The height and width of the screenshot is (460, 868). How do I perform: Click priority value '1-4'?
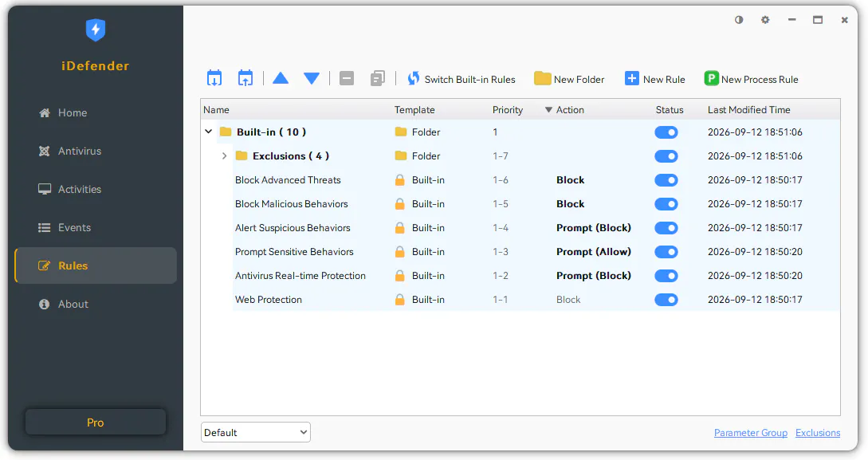pos(501,227)
